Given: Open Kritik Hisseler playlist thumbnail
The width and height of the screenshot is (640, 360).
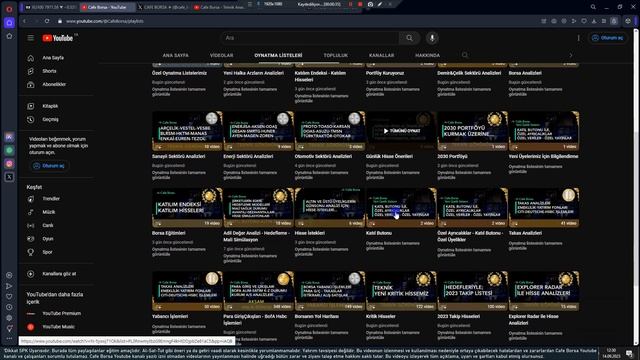Looking at the screenshot, I should pos(401,291).
